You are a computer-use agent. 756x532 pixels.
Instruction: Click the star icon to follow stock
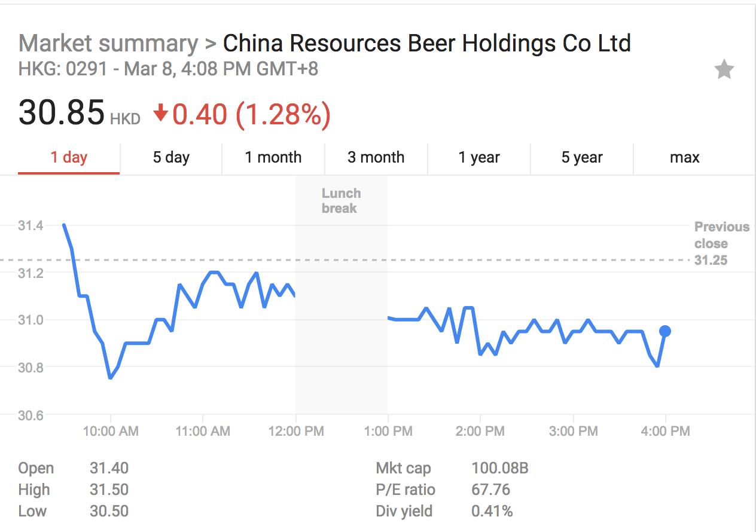[x=724, y=71]
